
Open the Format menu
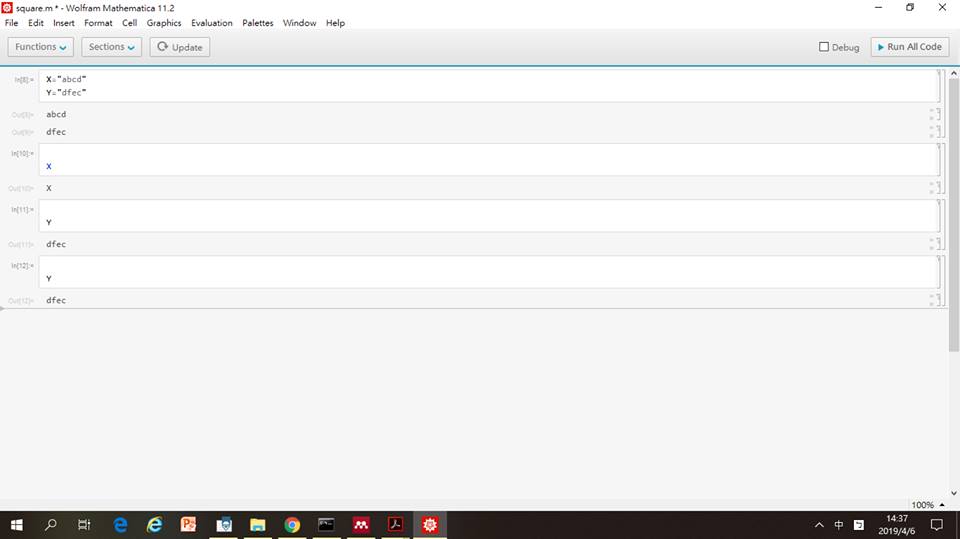(x=98, y=23)
